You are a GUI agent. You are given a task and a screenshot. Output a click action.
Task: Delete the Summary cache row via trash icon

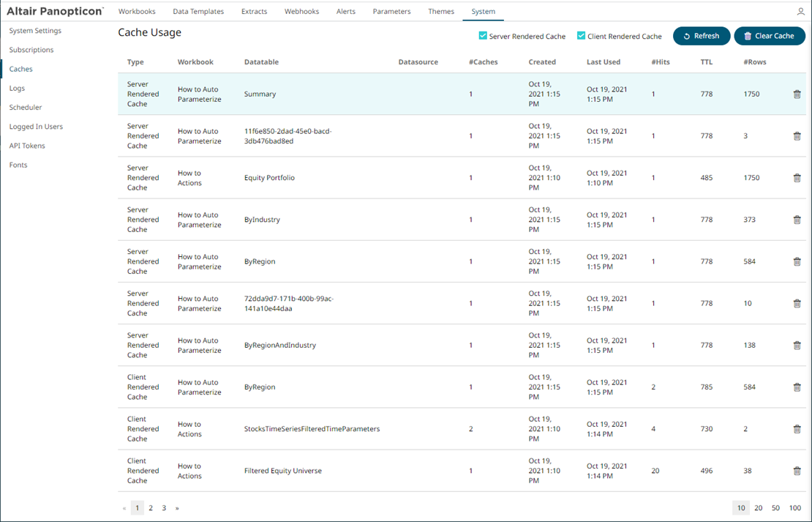[797, 94]
